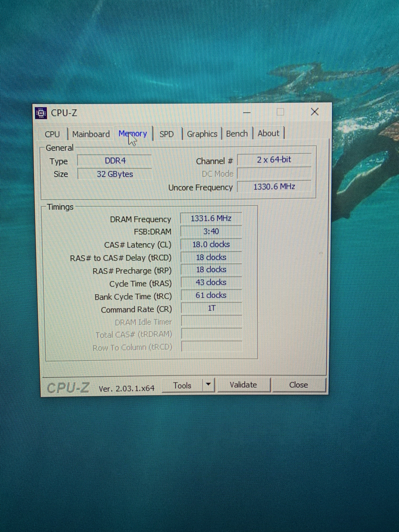Open the Bench tab
This screenshot has height=532, width=399.
pos(237,134)
